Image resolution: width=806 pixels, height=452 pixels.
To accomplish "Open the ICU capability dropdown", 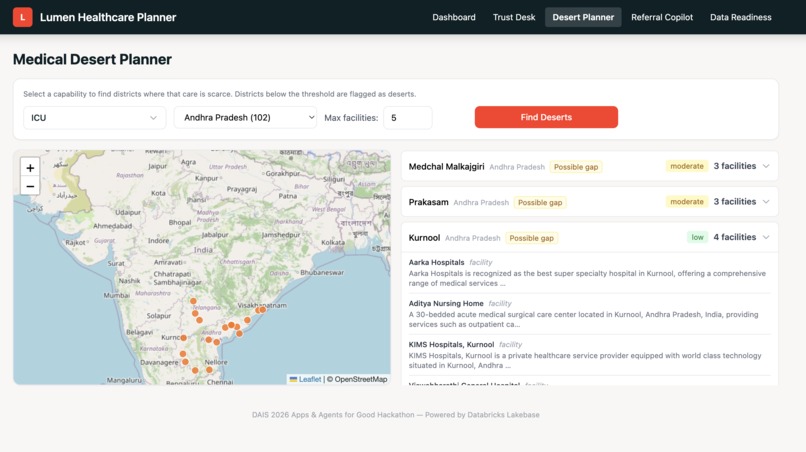I will pyautogui.click(x=95, y=118).
